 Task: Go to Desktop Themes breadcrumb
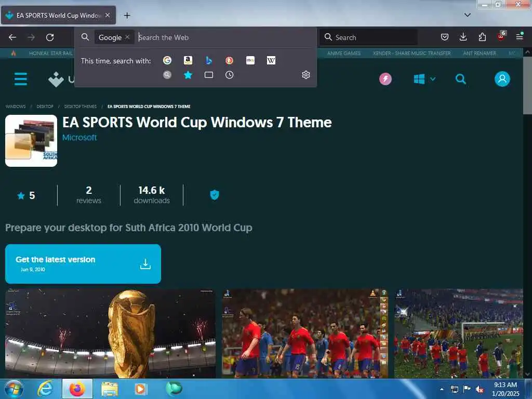[x=81, y=107]
